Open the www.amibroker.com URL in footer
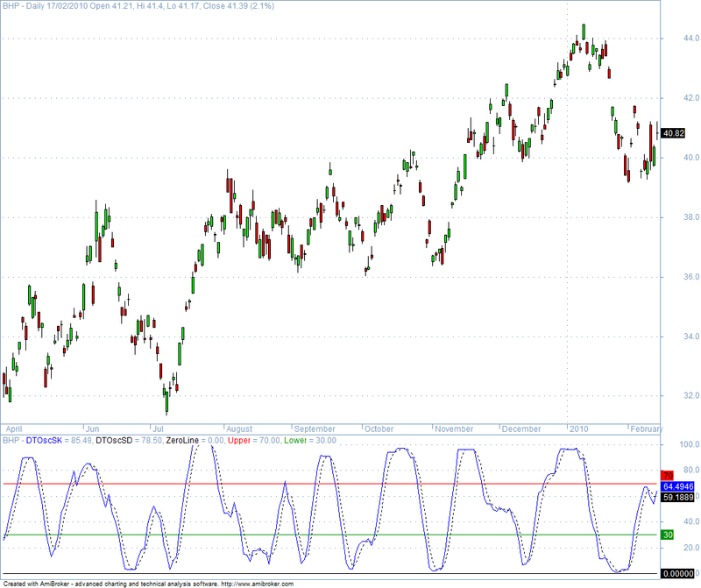Image resolution: width=701 pixels, height=588 pixels. tap(258, 584)
